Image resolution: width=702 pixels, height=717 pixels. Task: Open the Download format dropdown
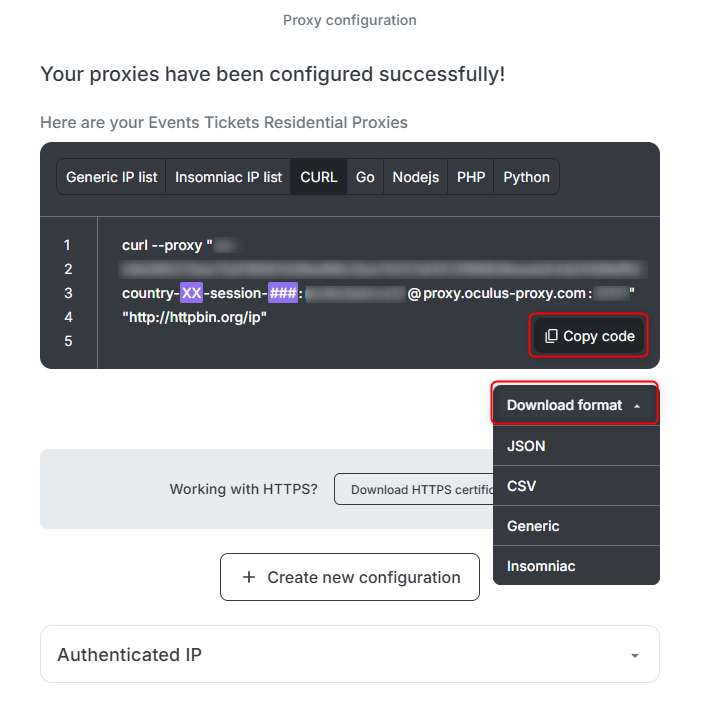[x=575, y=405]
